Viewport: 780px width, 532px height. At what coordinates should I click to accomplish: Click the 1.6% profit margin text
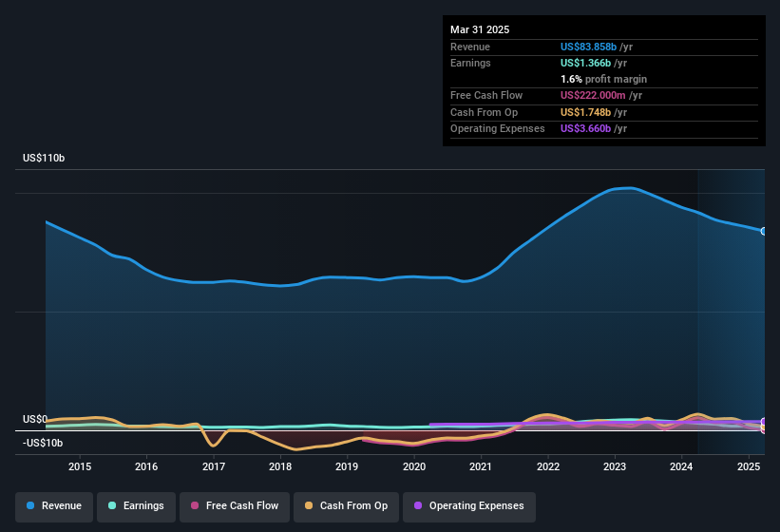pyautogui.click(x=603, y=79)
